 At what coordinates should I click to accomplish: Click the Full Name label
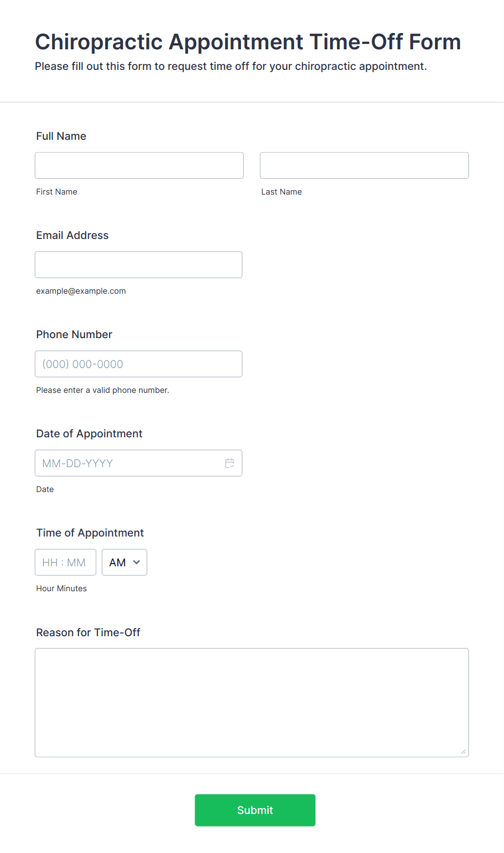(61, 136)
